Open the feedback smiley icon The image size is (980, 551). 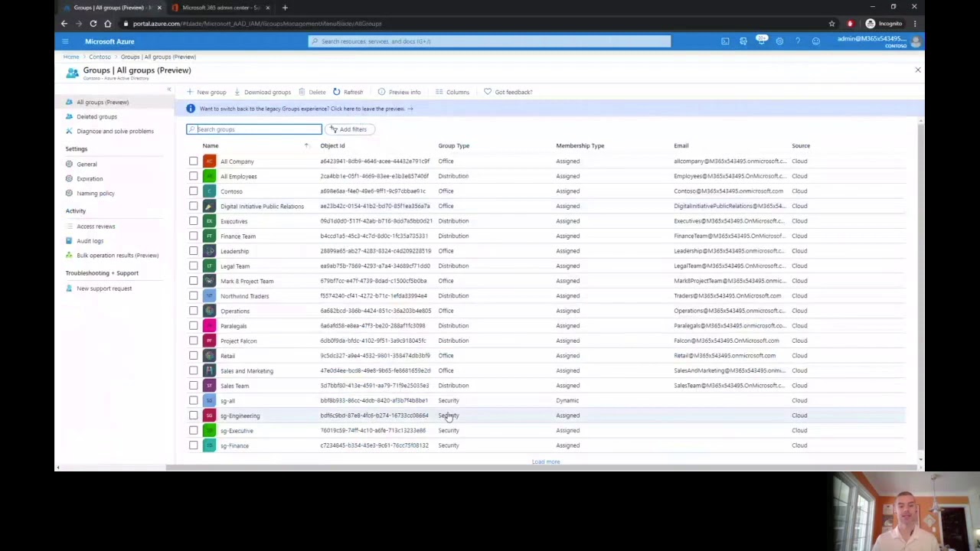[x=816, y=41]
